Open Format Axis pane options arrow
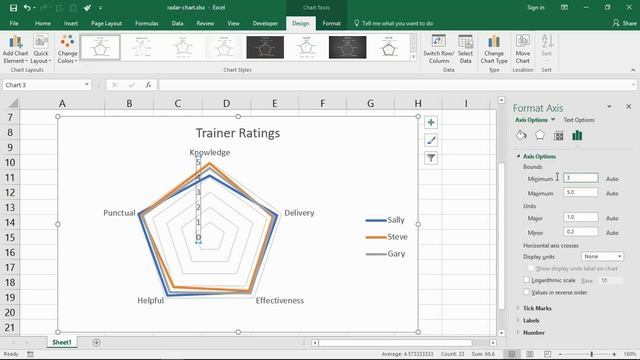This screenshot has height=360, width=640. [x=609, y=107]
